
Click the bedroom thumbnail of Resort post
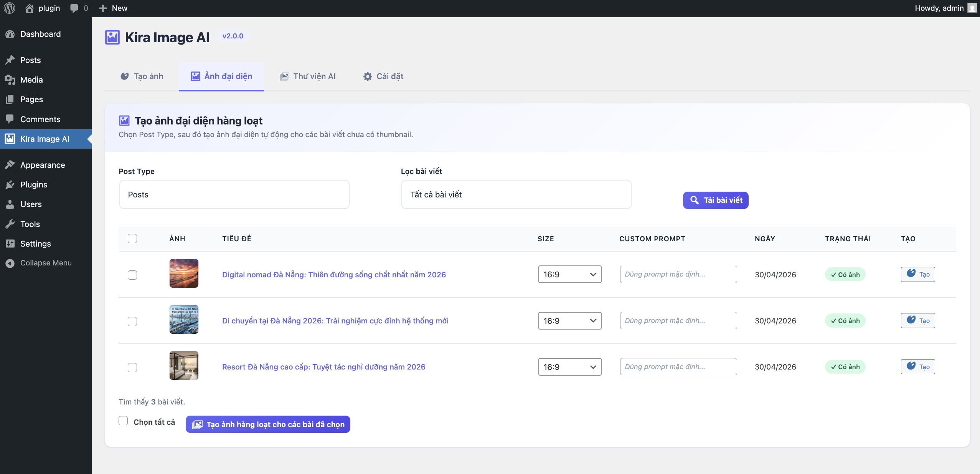[x=184, y=366]
